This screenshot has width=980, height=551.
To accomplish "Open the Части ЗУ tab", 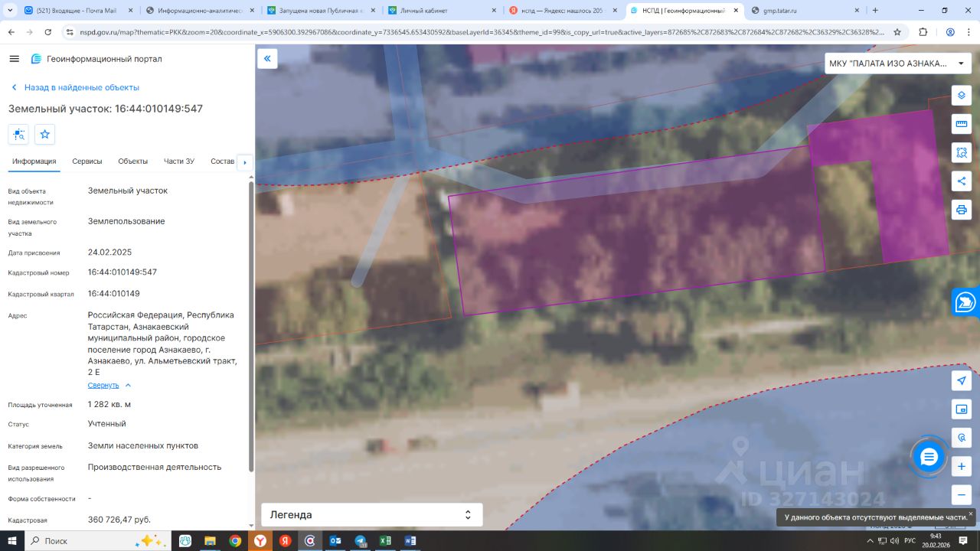I will click(x=179, y=161).
